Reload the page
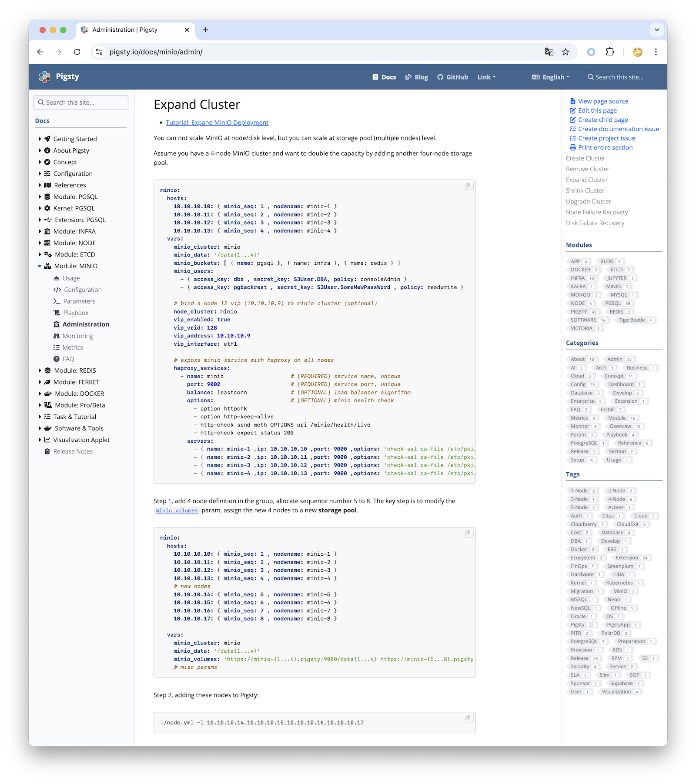The height and width of the screenshot is (784, 696). tap(77, 52)
